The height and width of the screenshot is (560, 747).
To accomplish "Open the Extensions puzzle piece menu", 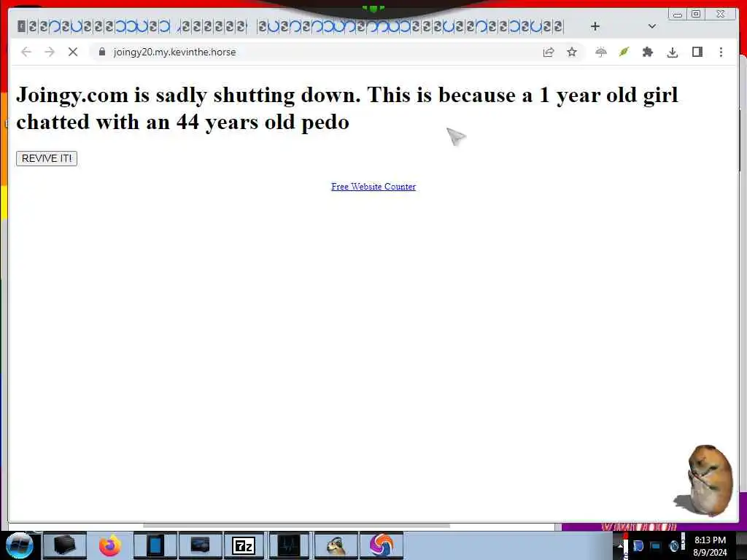I will pyautogui.click(x=648, y=52).
